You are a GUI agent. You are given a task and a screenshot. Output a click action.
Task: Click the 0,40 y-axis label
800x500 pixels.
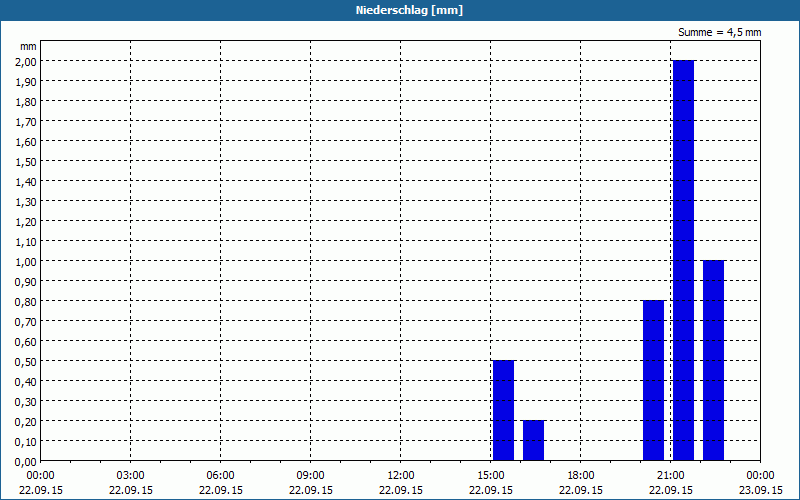pyautogui.click(x=26, y=382)
